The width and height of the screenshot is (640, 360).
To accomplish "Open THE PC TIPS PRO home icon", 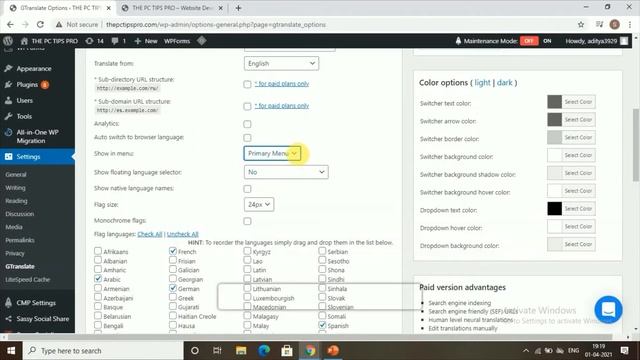I will 24,41.
